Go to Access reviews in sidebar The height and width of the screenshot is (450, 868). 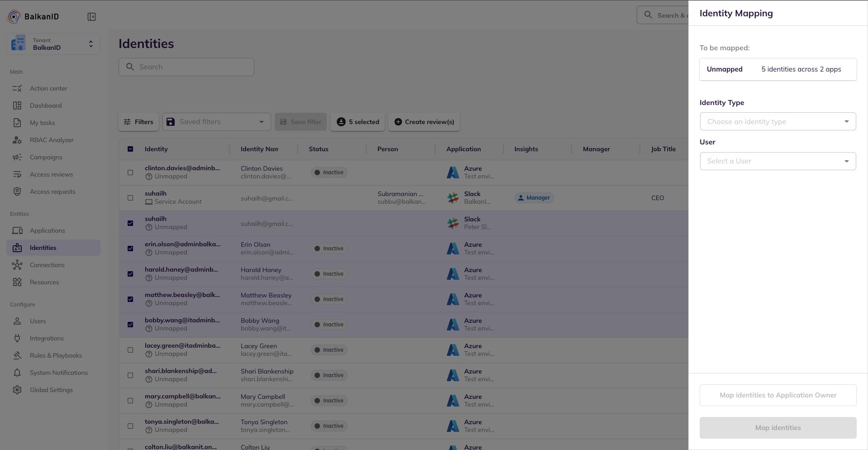tap(51, 174)
